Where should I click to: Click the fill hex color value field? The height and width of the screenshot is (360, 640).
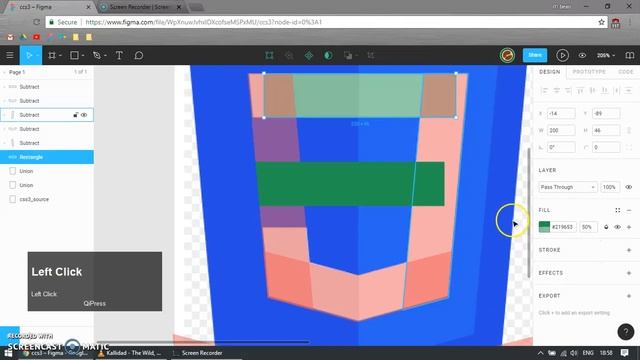point(562,227)
